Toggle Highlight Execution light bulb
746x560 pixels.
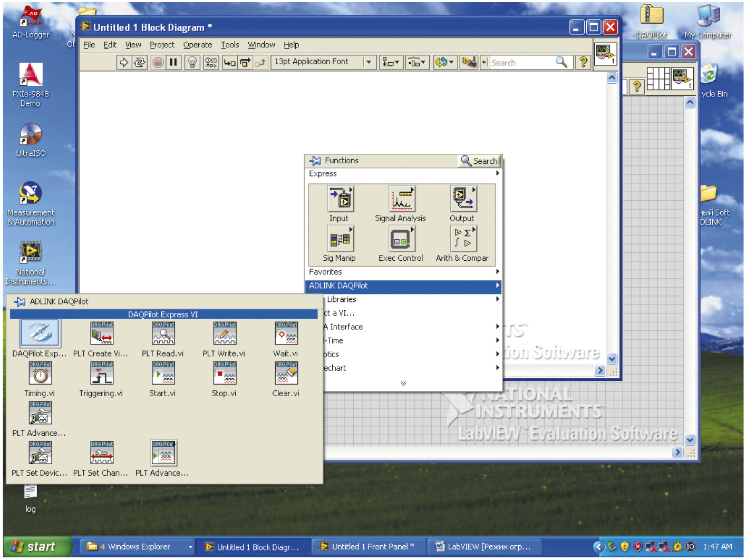[192, 63]
